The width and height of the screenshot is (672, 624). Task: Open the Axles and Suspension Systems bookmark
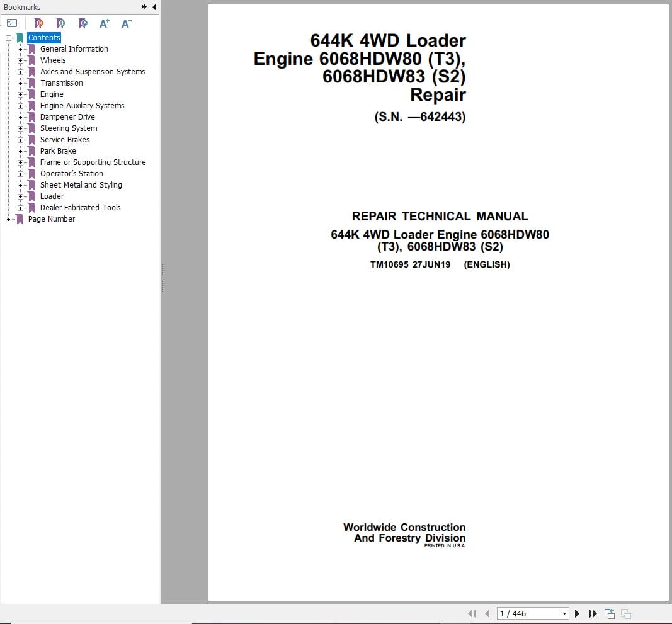click(93, 72)
